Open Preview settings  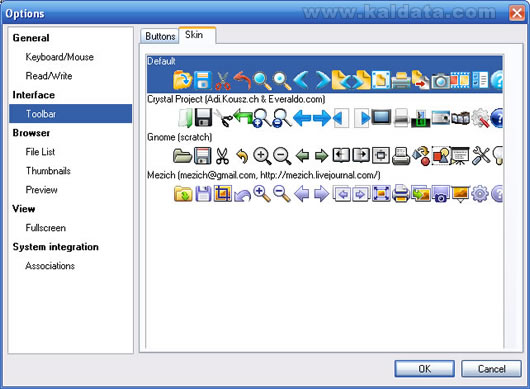point(41,190)
